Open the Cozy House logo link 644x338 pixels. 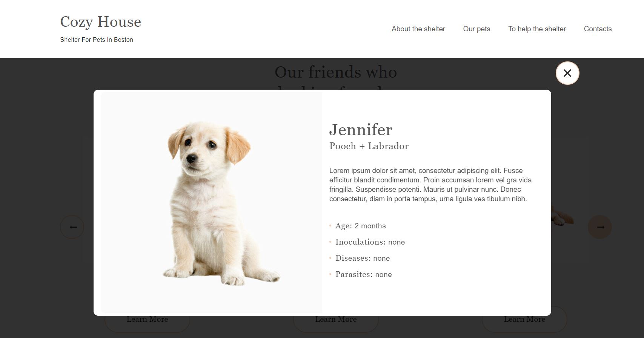point(101,22)
